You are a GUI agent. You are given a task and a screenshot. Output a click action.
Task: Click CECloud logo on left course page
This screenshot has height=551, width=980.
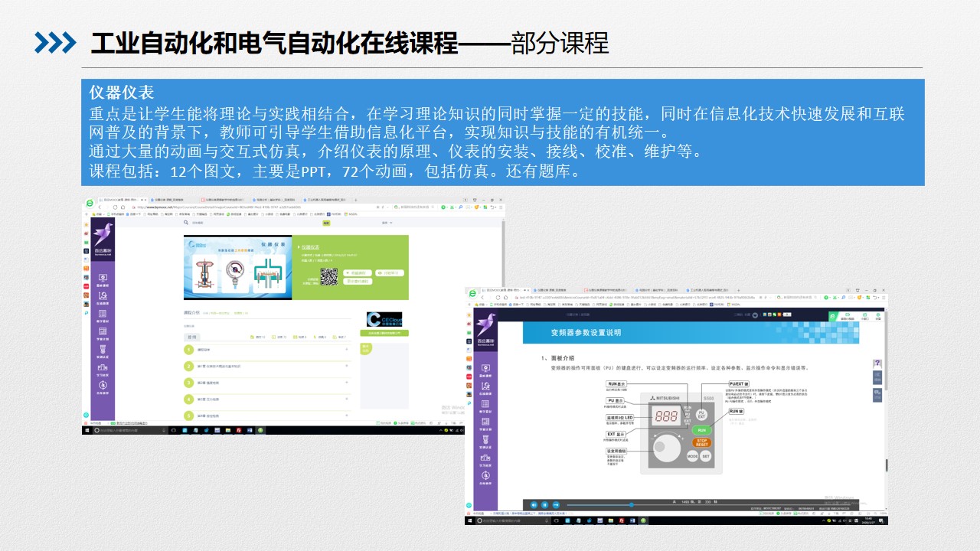(384, 319)
